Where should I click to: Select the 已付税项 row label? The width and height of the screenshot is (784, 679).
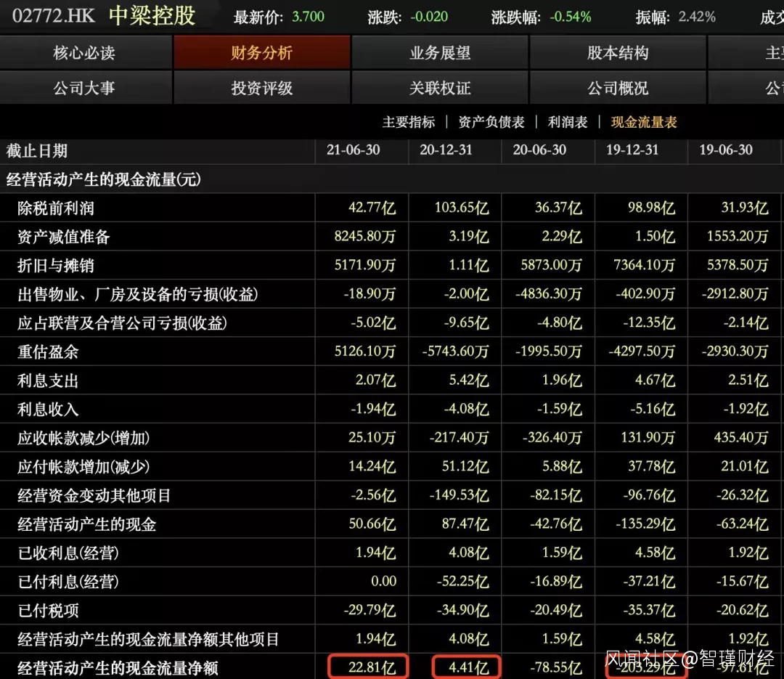(48, 611)
